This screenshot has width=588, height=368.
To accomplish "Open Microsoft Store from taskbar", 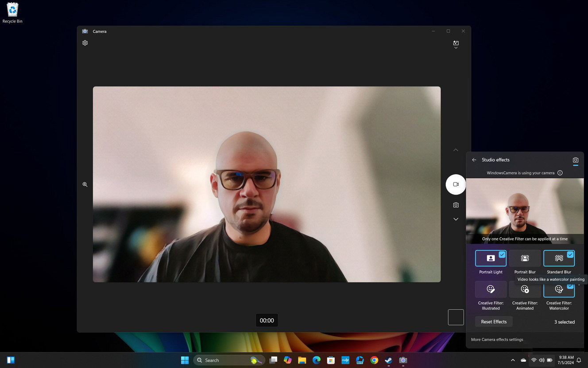I will (x=331, y=360).
